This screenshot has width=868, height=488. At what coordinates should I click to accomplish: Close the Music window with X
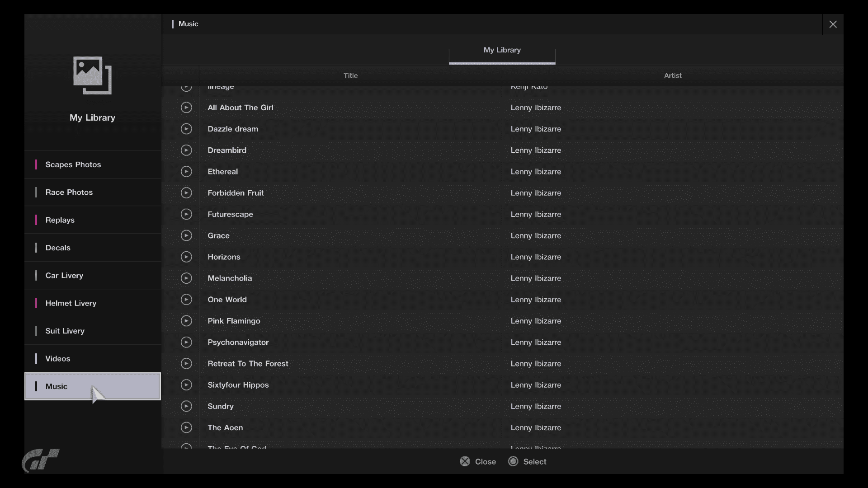coord(833,24)
